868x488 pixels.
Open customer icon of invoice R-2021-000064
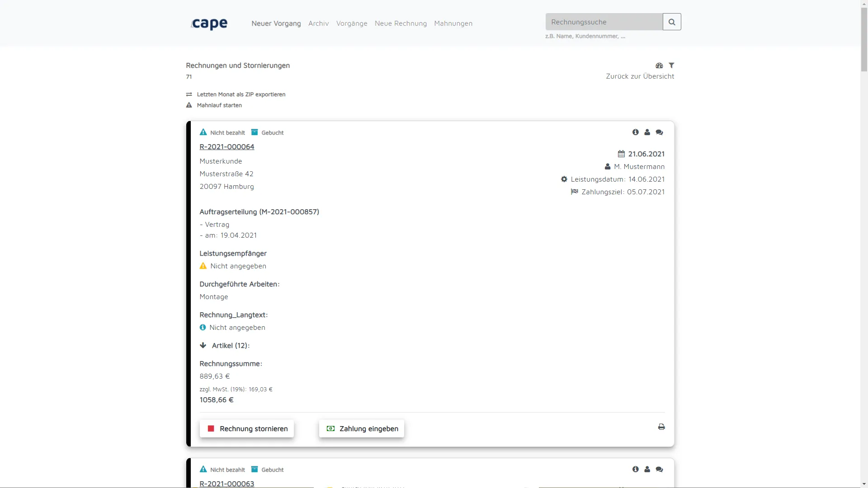coord(647,132)
